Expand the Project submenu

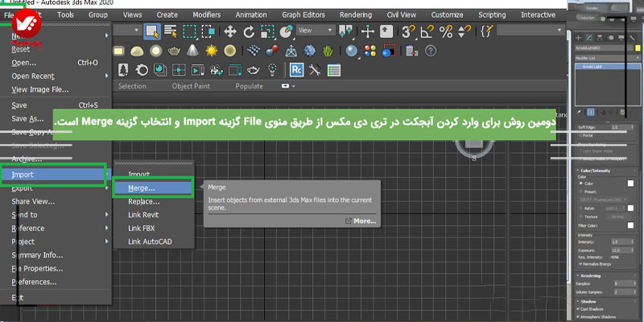click(x=56, y=242)
